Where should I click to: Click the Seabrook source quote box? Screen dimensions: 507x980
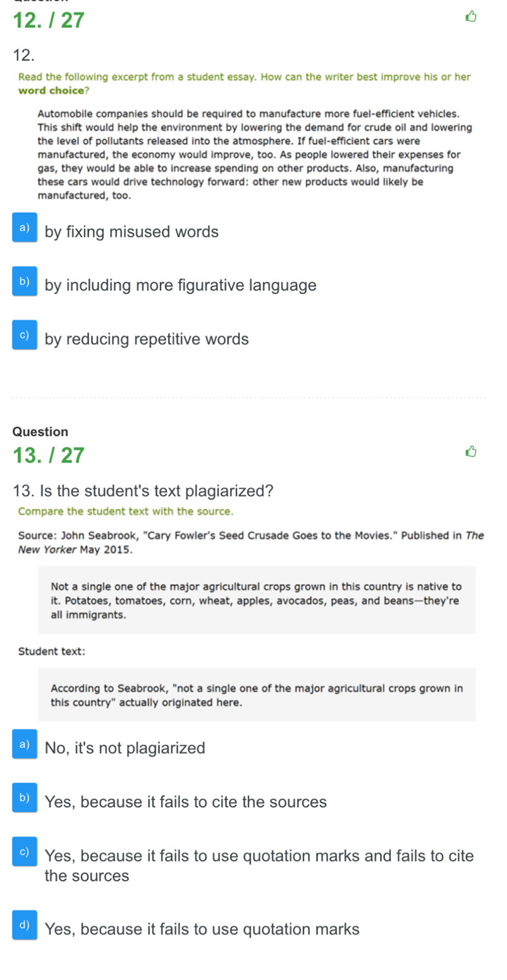257,600
